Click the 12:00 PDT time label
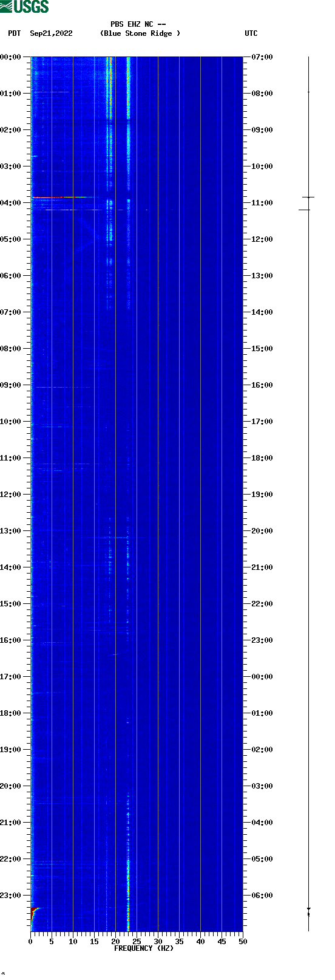 [11, 495]
